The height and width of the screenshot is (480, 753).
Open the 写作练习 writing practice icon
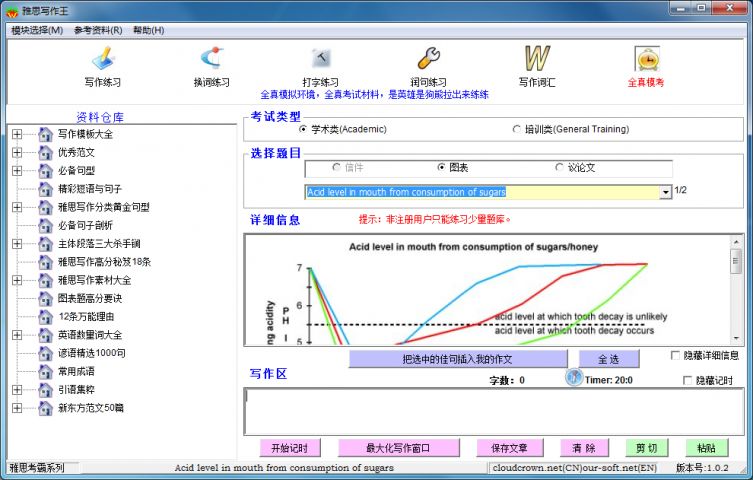click(x=104, y=58)
